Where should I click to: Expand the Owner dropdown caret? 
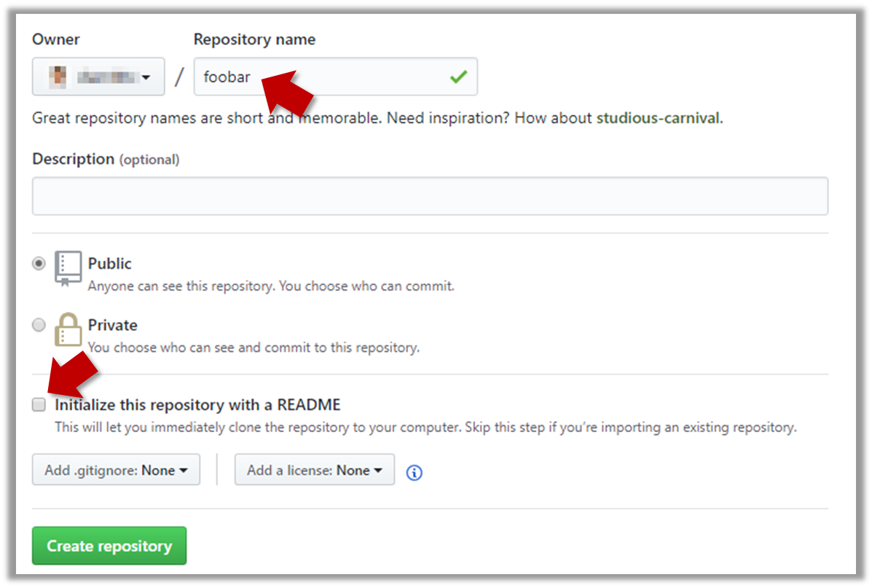pyautogui.click(x=146, y=77)
